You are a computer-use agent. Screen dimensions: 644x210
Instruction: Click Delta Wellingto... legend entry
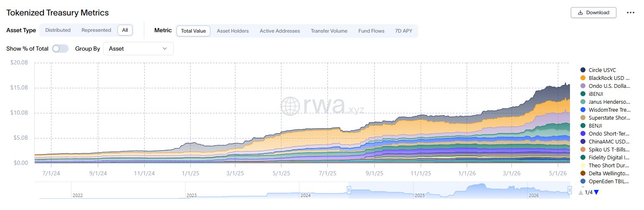point(605,173)
